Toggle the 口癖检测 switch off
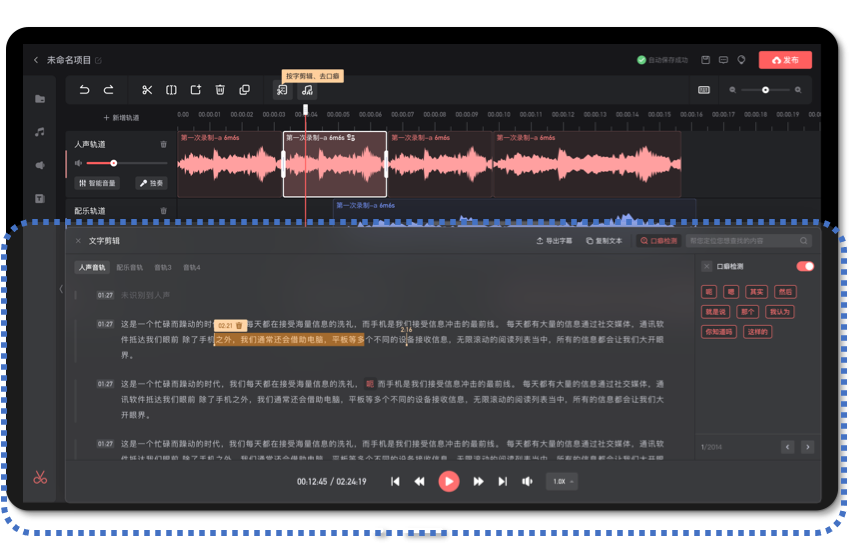 coord(805,266)
